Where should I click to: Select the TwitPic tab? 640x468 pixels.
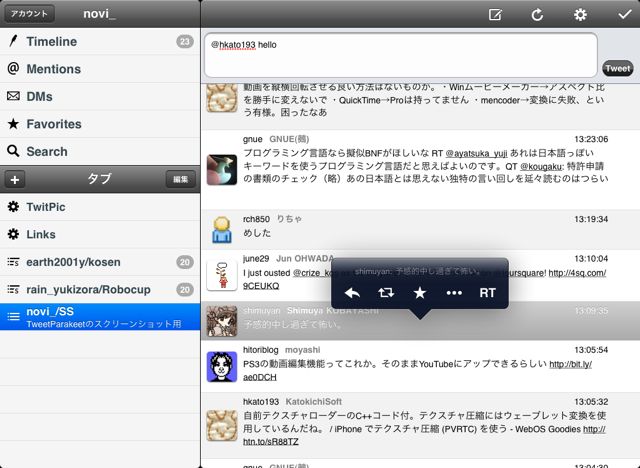click(x=100, y=207)
